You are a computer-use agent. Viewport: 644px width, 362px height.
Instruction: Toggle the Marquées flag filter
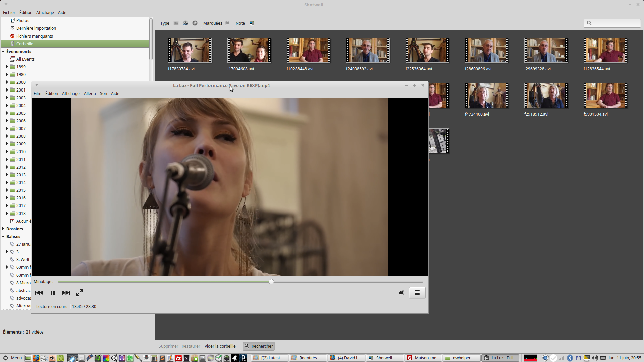[x=227, y=23]
